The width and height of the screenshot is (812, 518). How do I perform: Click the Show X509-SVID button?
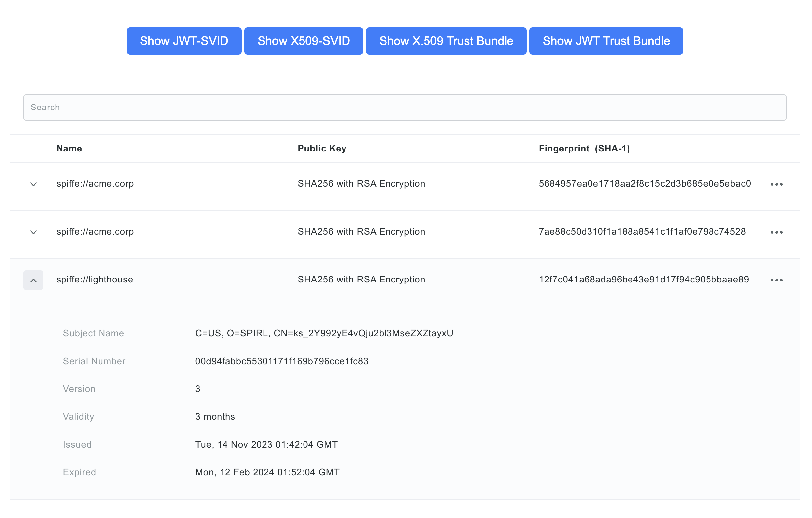(304, 41)
